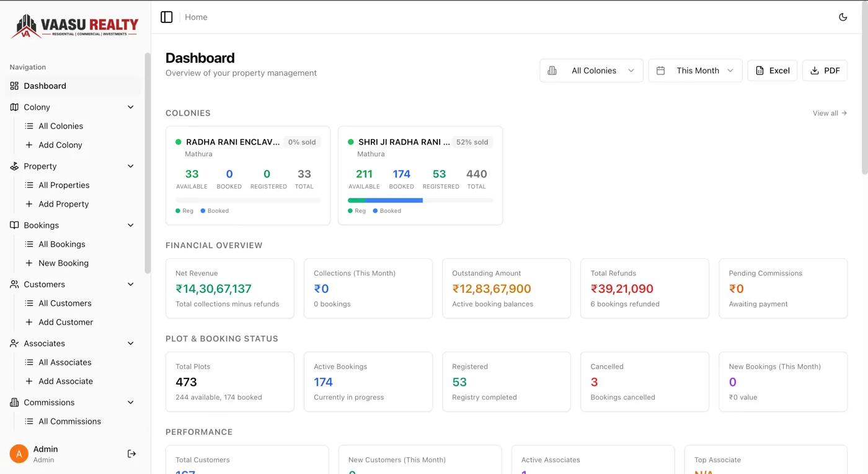
Task: Click the Active Bookings 174 value
Action: 323,382
